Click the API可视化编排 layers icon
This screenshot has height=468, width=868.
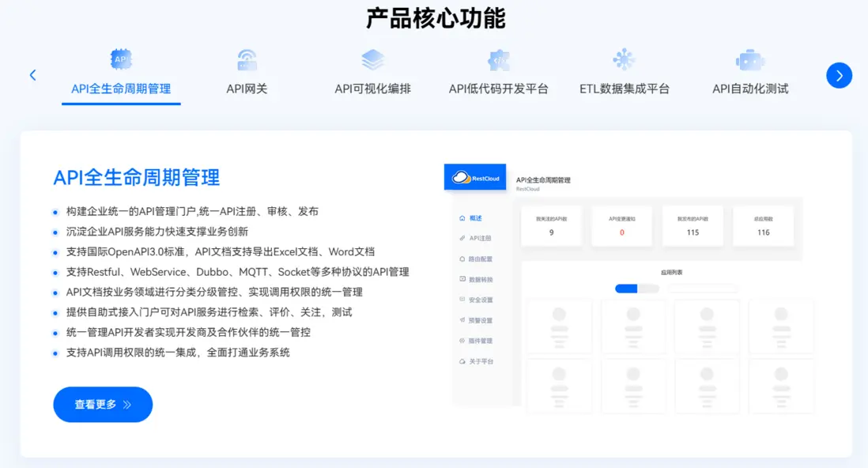pos(372,59)
